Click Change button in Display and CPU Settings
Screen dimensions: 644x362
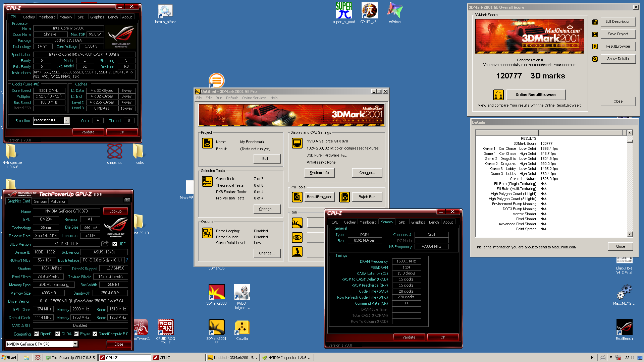367,173
